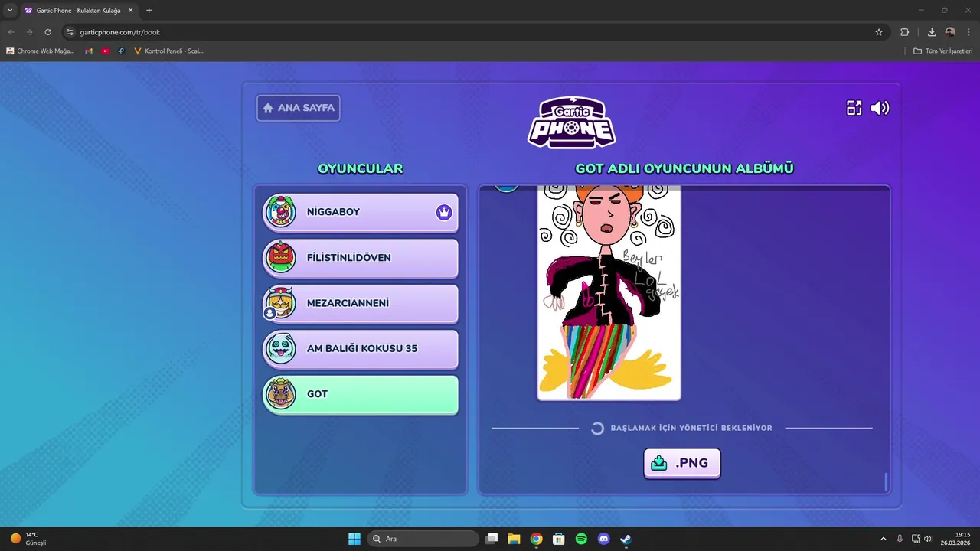Click the purple crown host badge

[444, 212]
